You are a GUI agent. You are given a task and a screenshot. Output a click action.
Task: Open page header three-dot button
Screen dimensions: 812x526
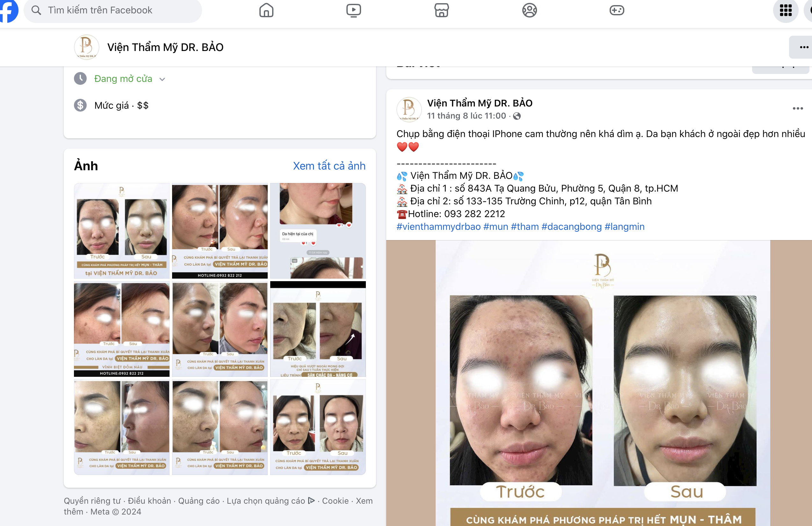click(803, 47)
